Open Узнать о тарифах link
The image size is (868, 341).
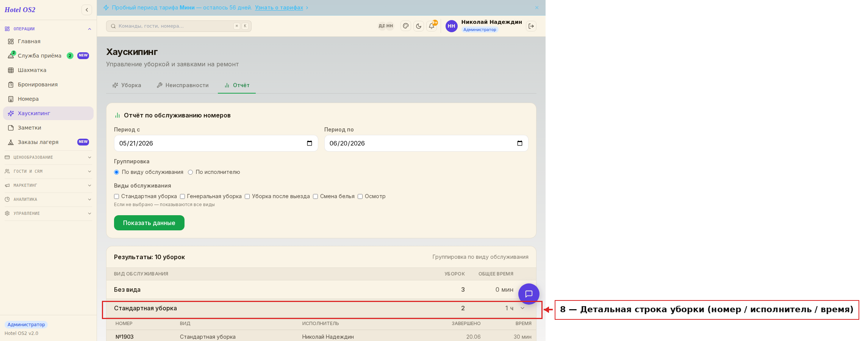[x=279, y=8]
